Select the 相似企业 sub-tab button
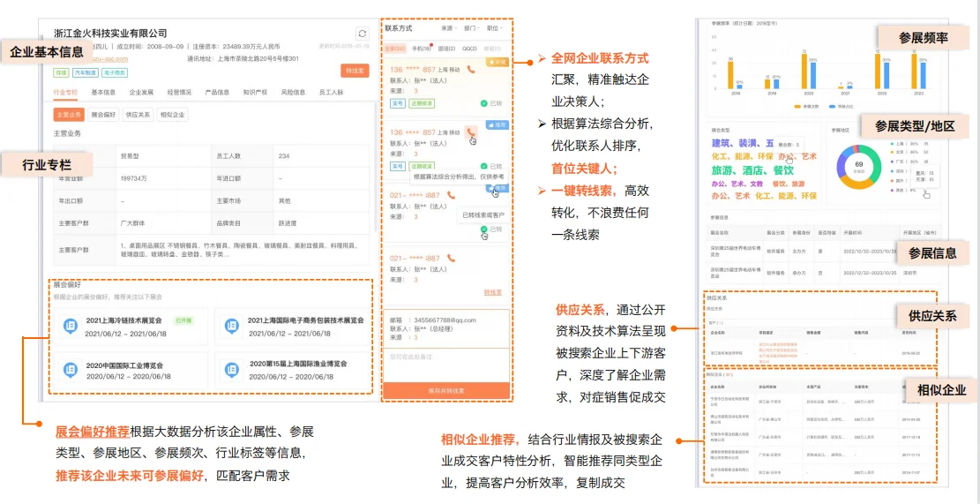 point(171,115)
